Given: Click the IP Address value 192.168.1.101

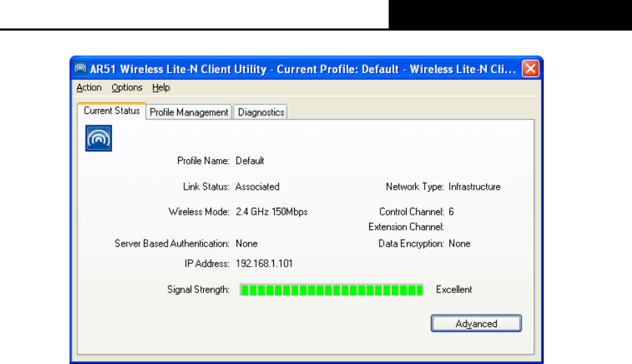Looking at the screenshot, I should [x=264, y=264].
